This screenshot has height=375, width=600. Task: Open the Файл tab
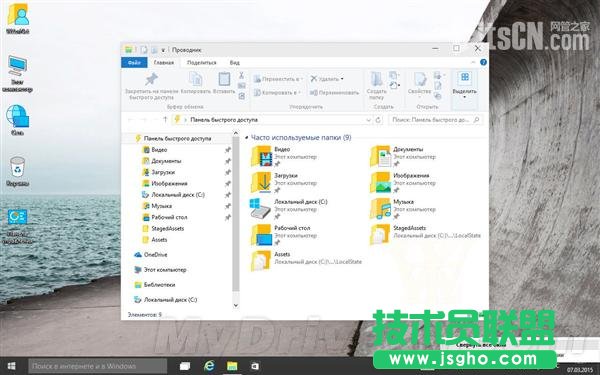[134, 62]
